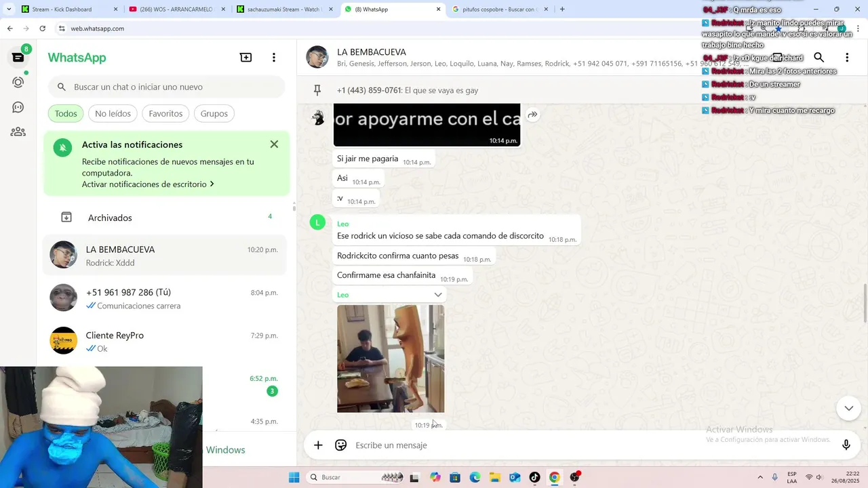
Task: Open the WhatsApp sidebar three-dot menu
Action: [x=274, y=58]
